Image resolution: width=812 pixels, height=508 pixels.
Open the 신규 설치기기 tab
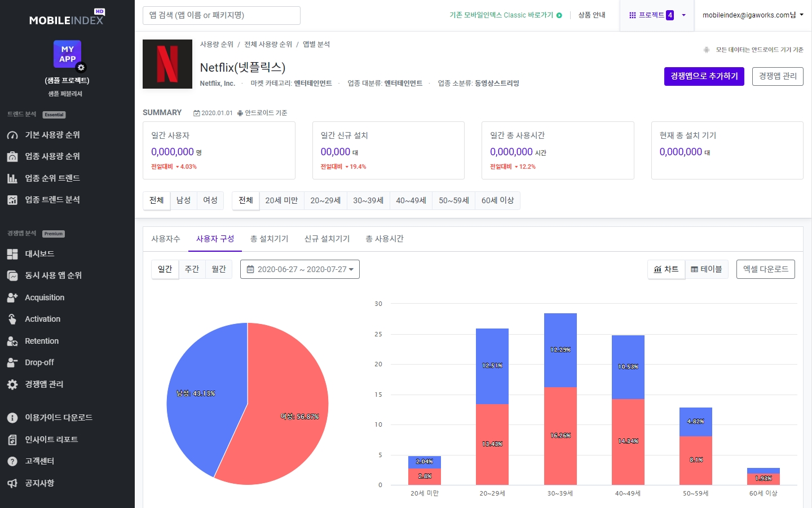[x=327, y=239]
